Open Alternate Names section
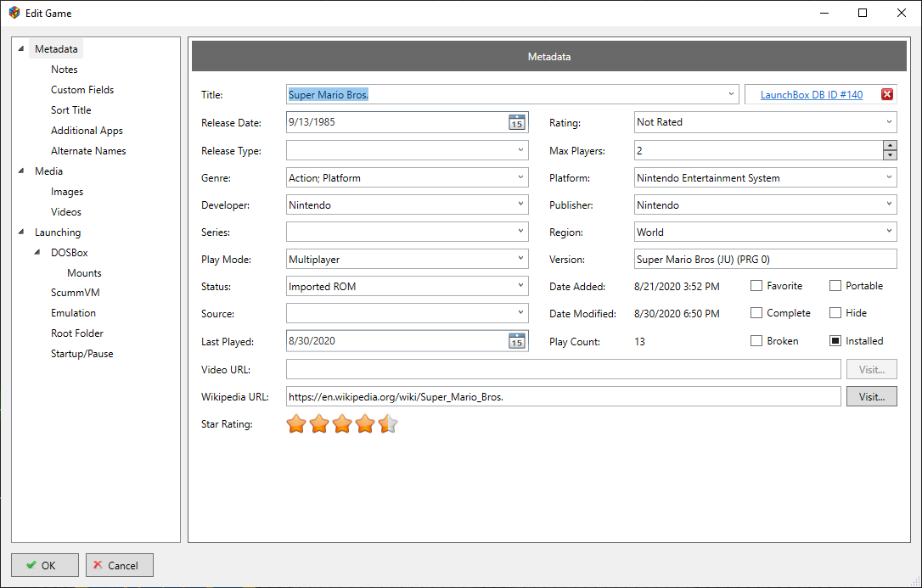Screen dimensions: 922x588 (x=88, y=151)
